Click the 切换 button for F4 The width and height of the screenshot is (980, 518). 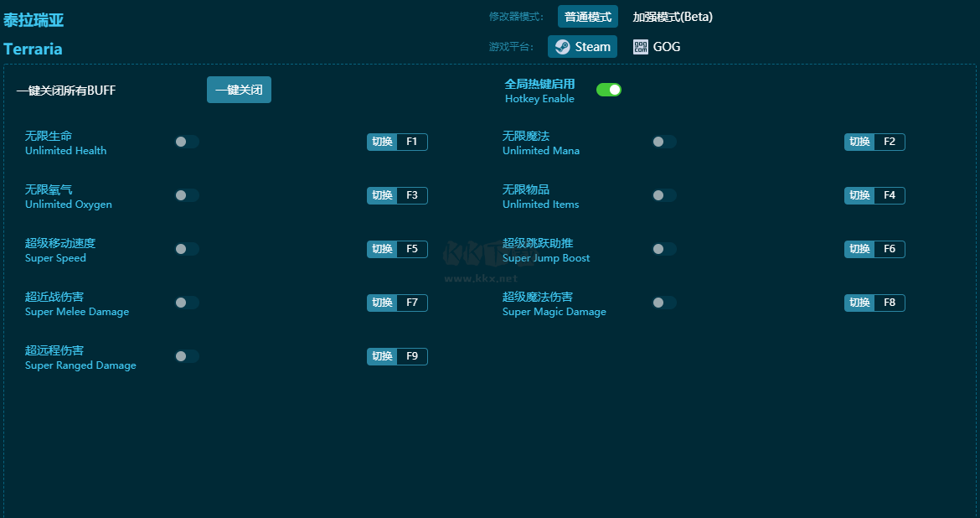859,196
